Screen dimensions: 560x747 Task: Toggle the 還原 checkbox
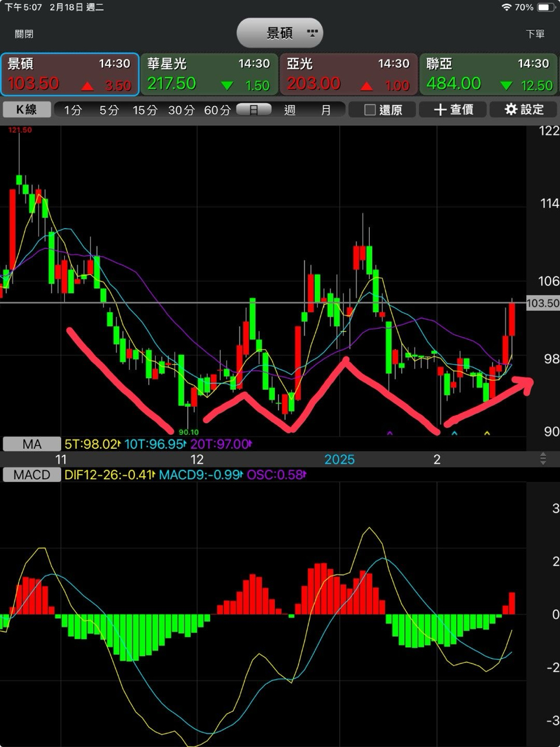pyautogui.click(x=383, y=110)
